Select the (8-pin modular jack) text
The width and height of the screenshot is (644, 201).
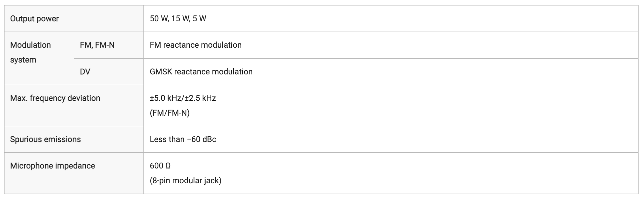click(186, 180)
